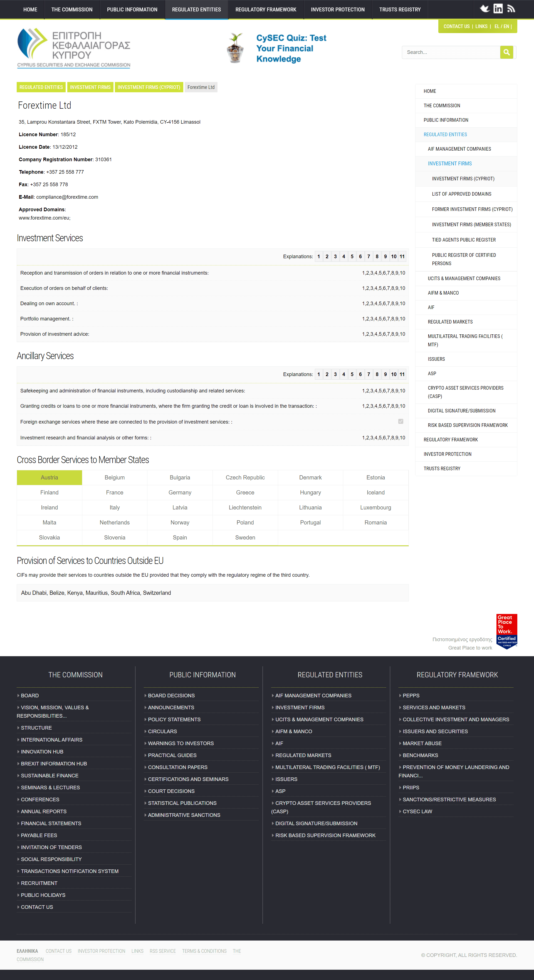This screenshot has height=980, width=534.
Task: Open SANCTIONS/RESTRICTIVE MEASURES footer link
Action: 449,800
